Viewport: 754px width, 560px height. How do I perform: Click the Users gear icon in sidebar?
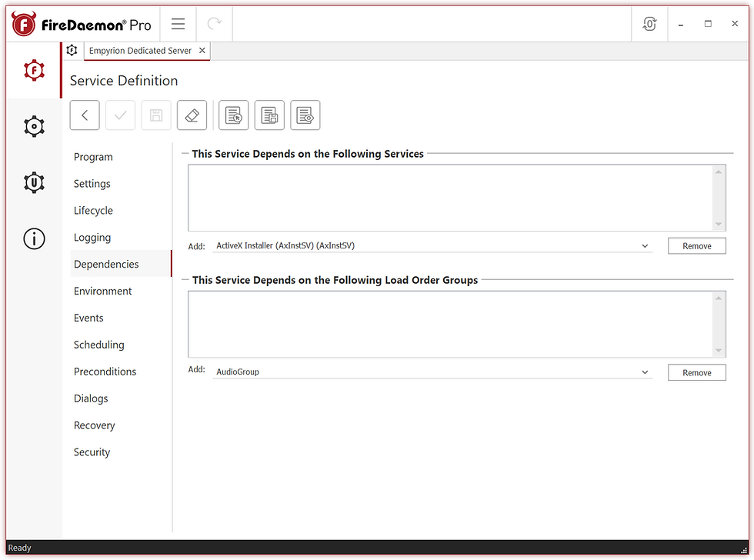[34, 182]
